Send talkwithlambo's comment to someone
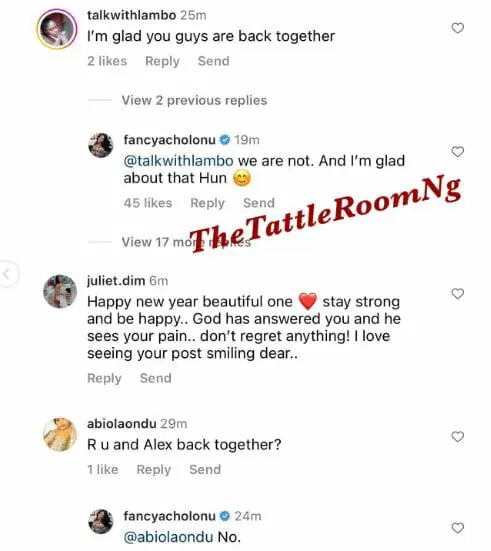The height and width of the screenshot is (551, 491). pos(213,61)
